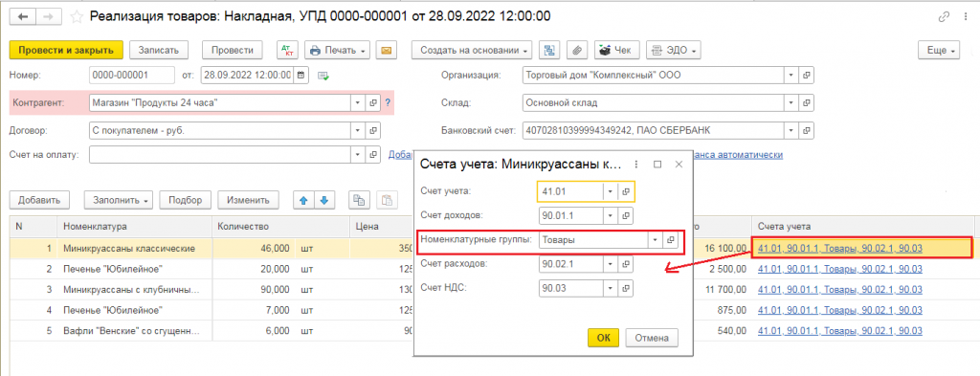Add document to favorites with star
Screen dimensions: 980x376
pyautogui.click(x=77, y=17)
